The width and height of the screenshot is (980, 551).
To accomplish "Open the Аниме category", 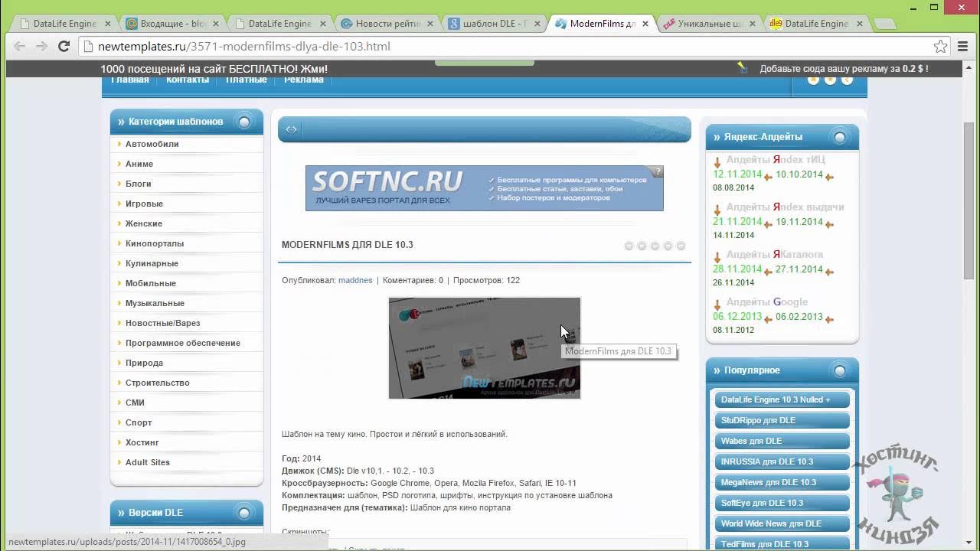I will 139,164.
